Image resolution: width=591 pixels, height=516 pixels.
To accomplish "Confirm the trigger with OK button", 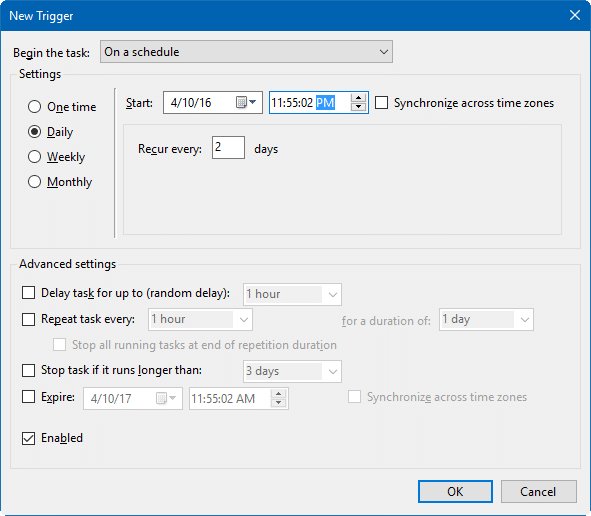I will 455,492.
